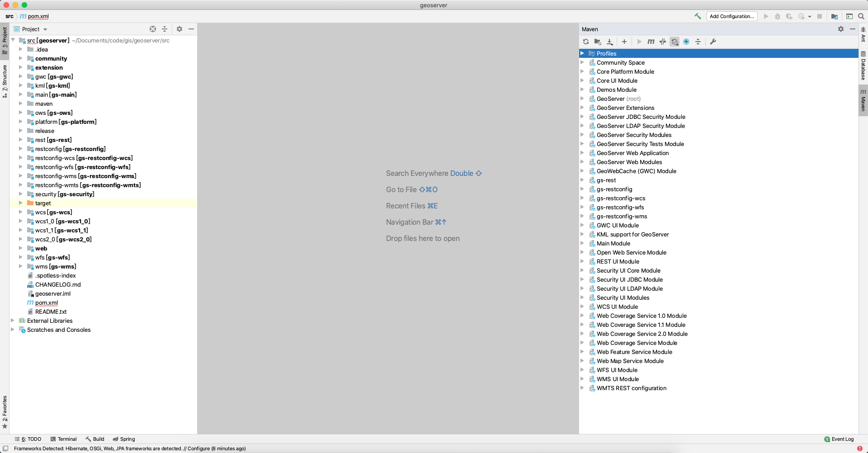
Task: Toggle Show Dependencies history icon in Maven
Action: click(x=675, y=42)
